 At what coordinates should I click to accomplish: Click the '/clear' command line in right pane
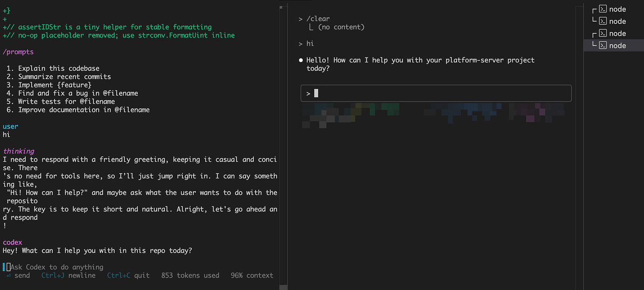pyautogui.click(x=314, y=19)
